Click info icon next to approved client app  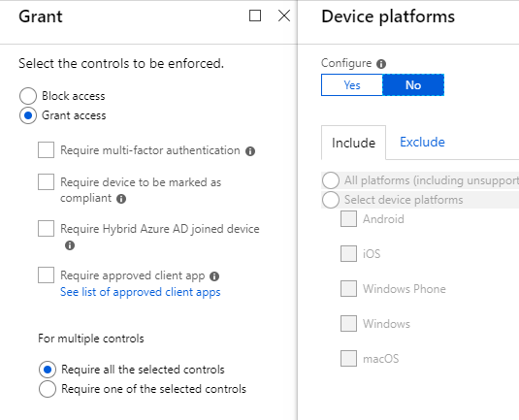pos(214,276)
